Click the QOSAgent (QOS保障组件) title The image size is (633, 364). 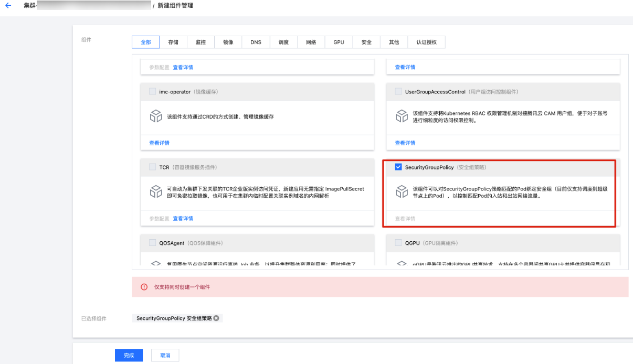pyautogui.click(x=191, y=243)
